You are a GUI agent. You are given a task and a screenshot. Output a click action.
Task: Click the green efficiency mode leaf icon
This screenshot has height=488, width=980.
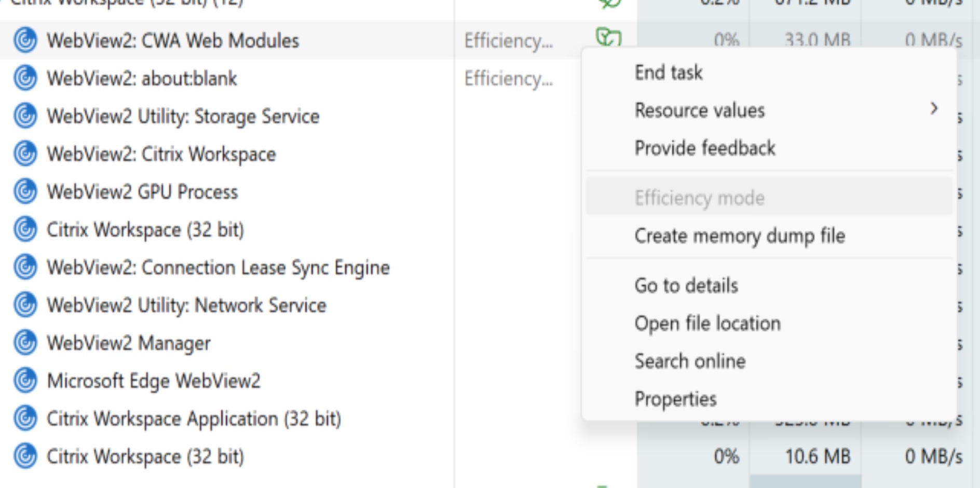pyautogui.click(x=608, y=37)
